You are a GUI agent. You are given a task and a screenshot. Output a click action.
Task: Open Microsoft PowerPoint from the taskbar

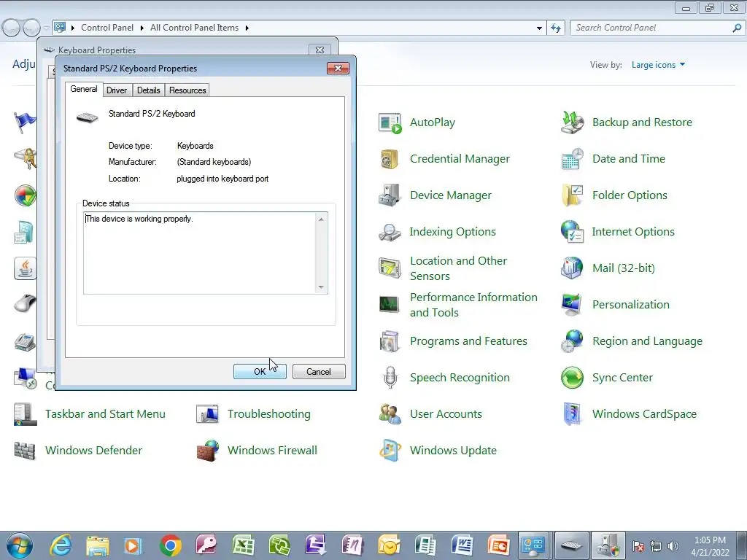click(x=498, y=545)
